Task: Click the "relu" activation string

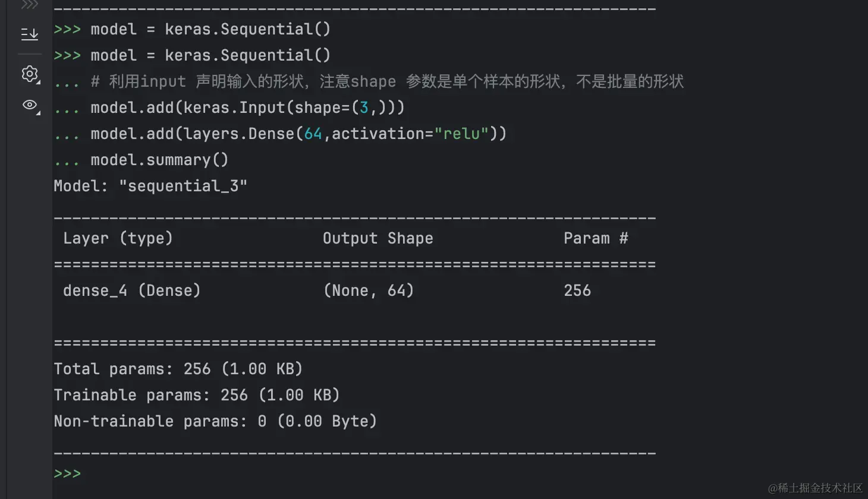Action: (461, 134)
